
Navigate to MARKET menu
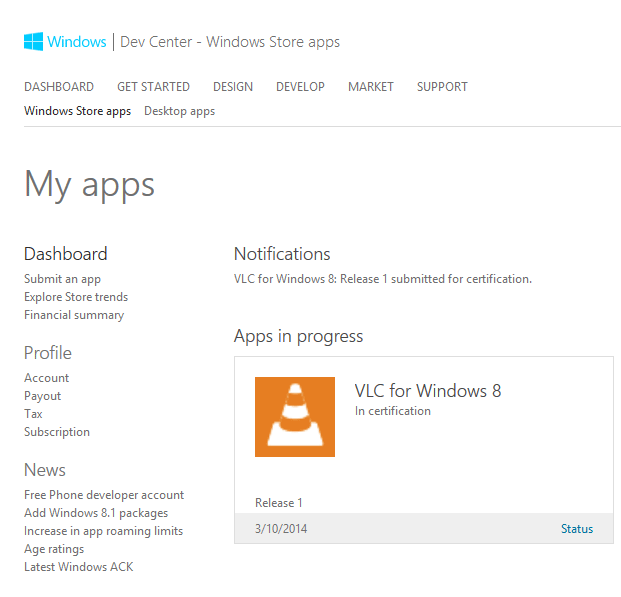[371, 87]
